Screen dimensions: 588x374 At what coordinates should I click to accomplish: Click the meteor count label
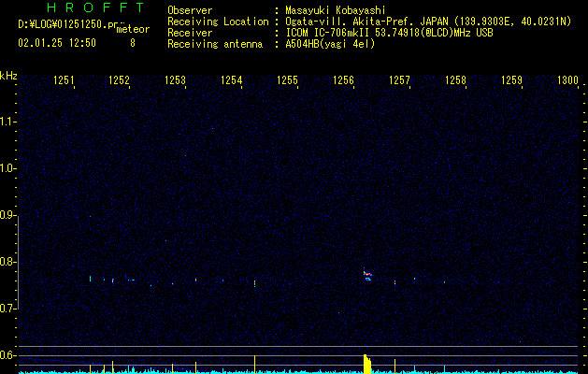click(x=133, y=29)
